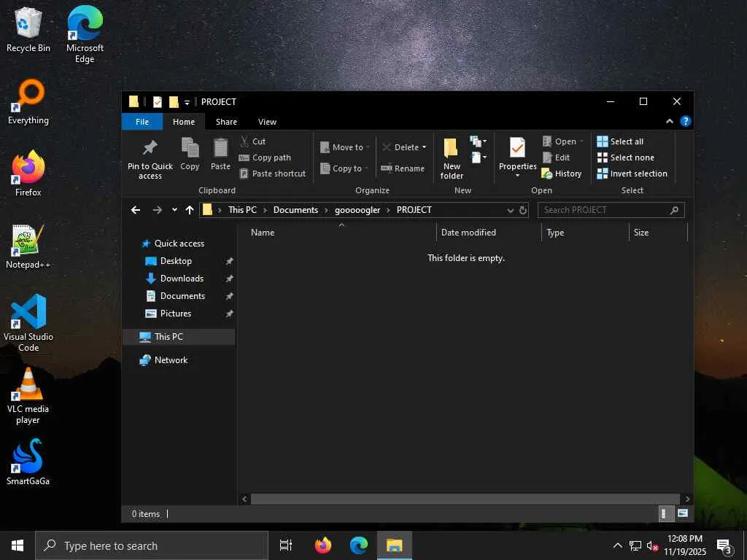
Task: Switch to large icons view in status bar
Action: tap(682, 513)
